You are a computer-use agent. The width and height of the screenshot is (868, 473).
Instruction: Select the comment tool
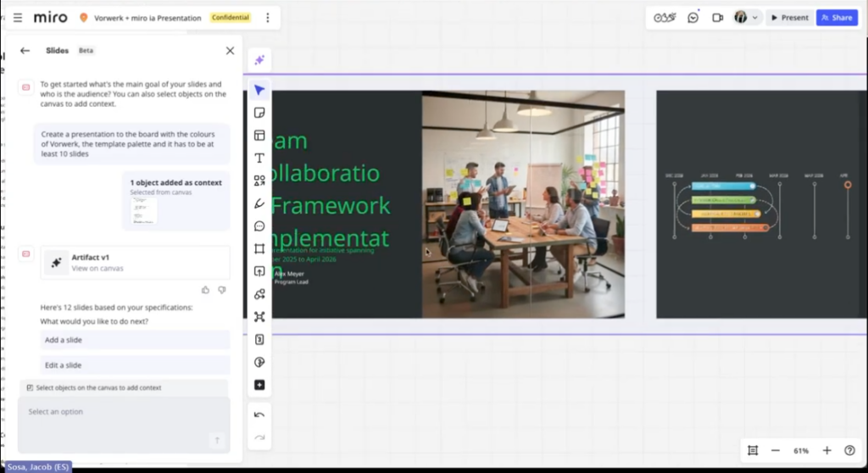tap(259, 226)
